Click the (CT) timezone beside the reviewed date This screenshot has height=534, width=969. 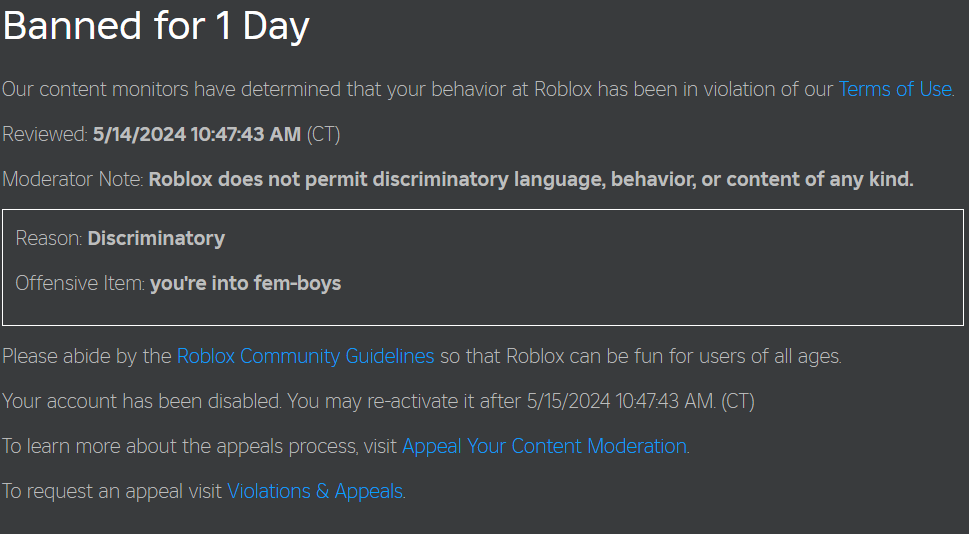point(323,134)
